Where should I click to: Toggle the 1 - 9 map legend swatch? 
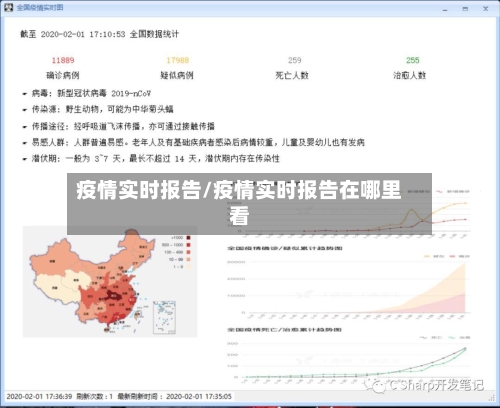[188, 267]
